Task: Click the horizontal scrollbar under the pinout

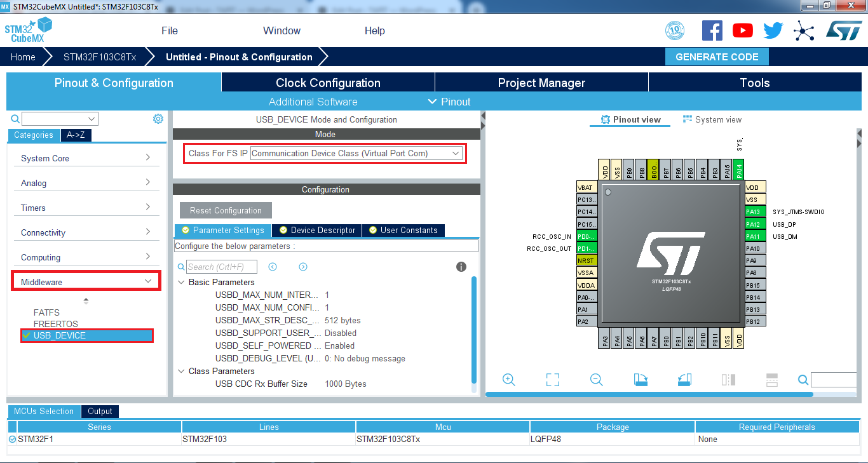Action: [648, 394]
